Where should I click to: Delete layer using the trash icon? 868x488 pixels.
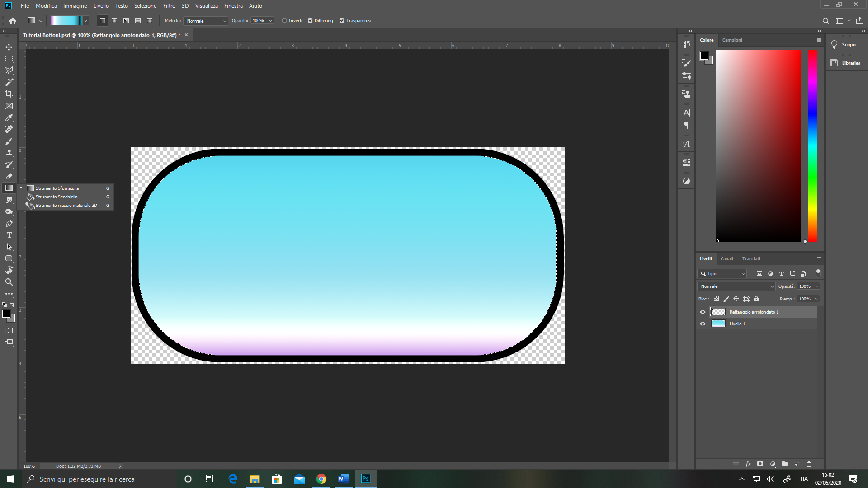click(x=809, y=464)
